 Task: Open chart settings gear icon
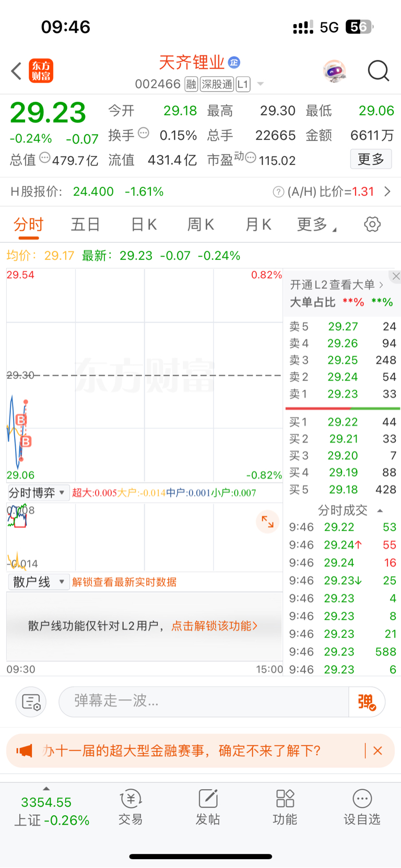[x=372, y=224]
